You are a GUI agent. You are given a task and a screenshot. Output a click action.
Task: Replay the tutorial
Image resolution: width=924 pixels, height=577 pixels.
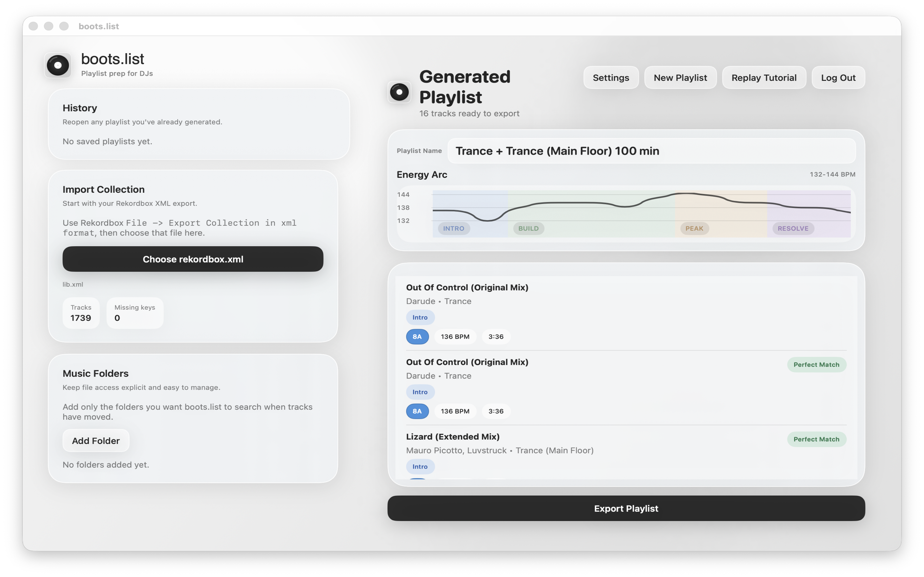pyautogui.click(x=764, y=78)
